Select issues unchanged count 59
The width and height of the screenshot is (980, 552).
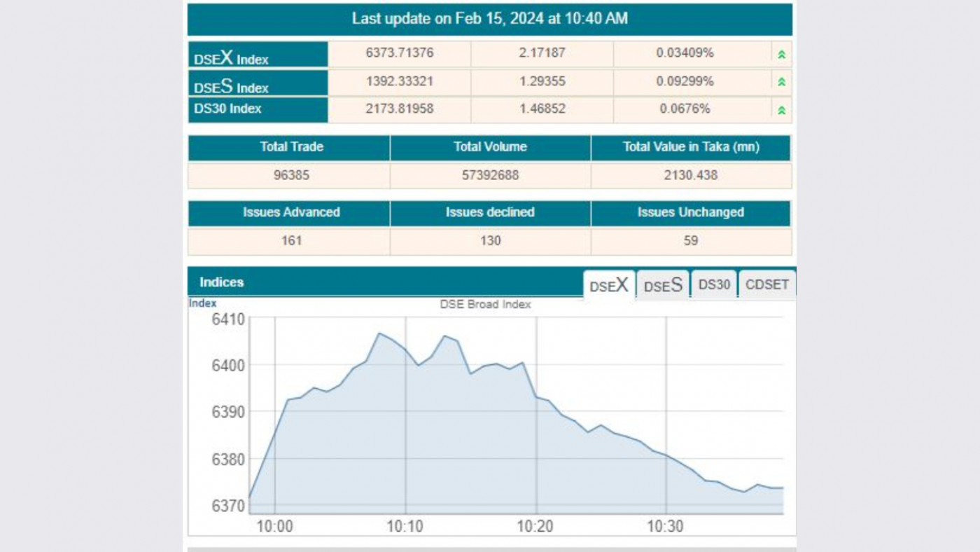click(691, 240)
